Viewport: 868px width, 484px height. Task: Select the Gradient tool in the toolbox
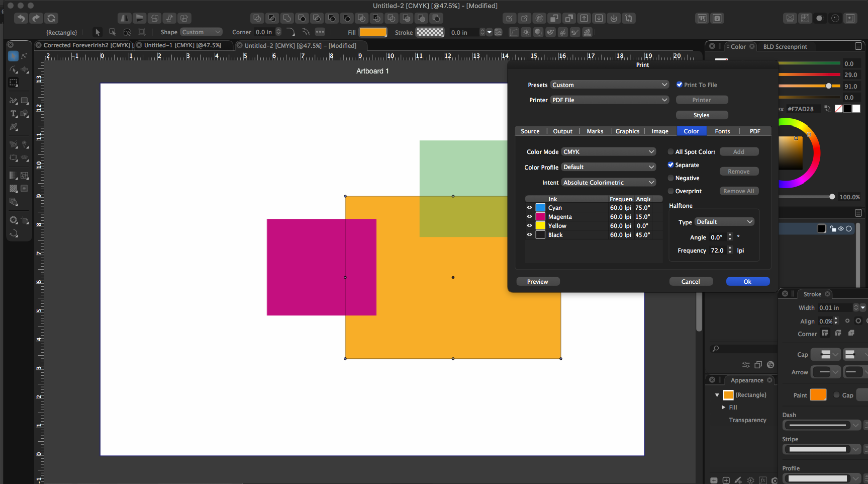(x=14, y=176)
